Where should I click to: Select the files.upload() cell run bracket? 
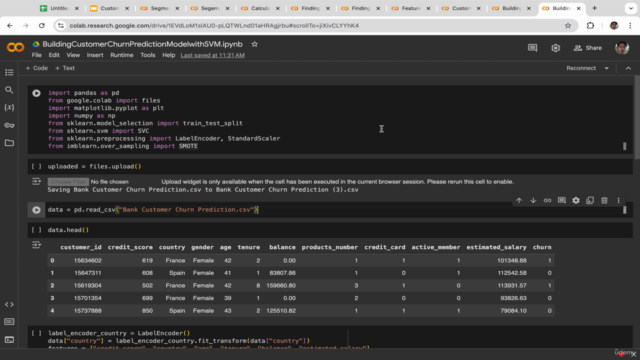tap(36, 167)
